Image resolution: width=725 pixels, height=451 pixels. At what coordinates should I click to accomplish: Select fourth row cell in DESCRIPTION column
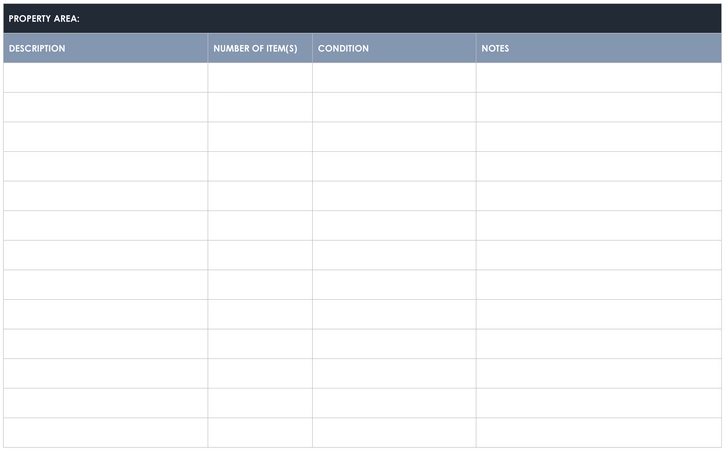[x=105, y=167]
